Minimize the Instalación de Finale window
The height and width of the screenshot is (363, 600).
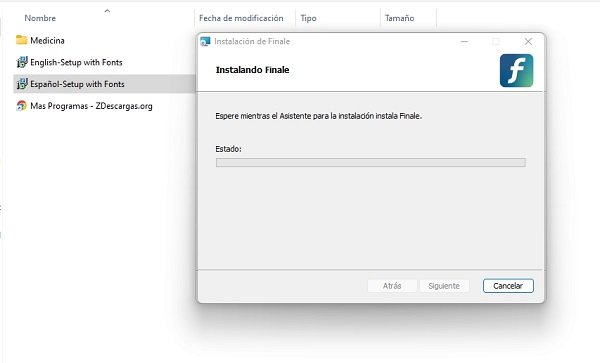click(x=464, y=41)
